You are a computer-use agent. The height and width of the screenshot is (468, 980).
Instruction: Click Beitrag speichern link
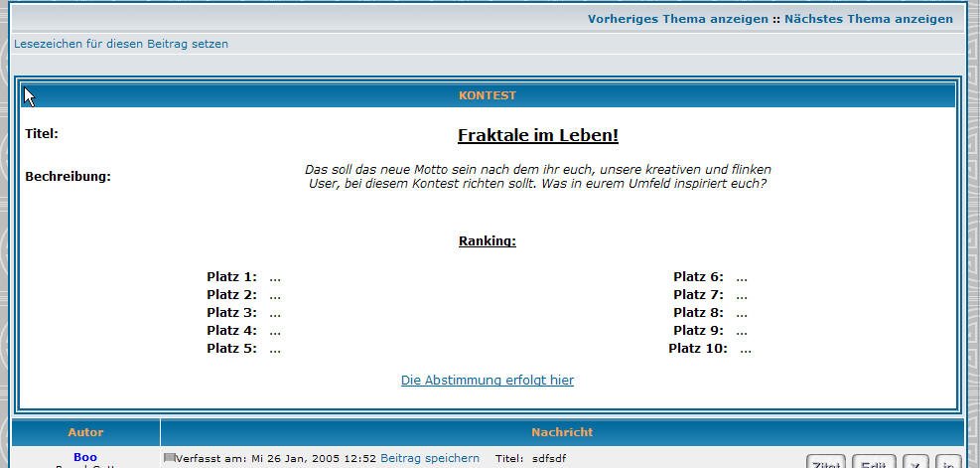430,458
